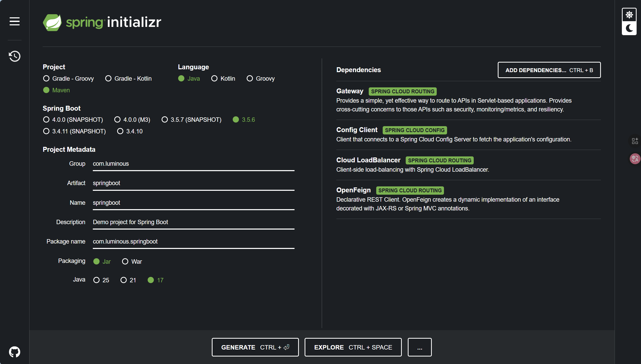Open the GitHub icon link

point(14,352)
